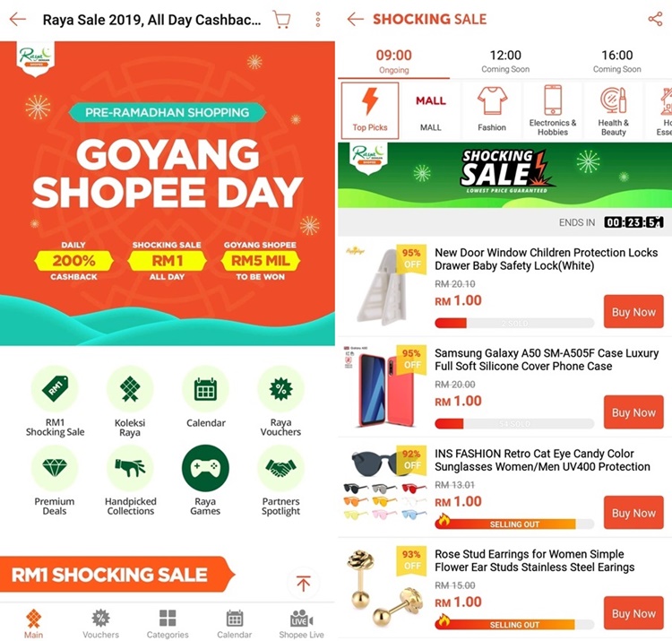Screen dimensions: 672x641
Task: Tap the Samsung A50 case sold progress bar
Action: pyautogui.click(x=514, y=424)
